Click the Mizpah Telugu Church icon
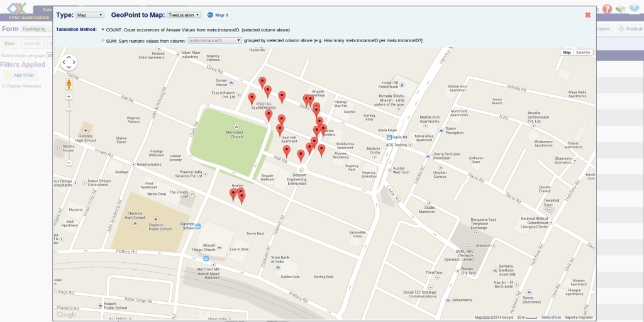 pyautogui.click(x=219, y=247)
